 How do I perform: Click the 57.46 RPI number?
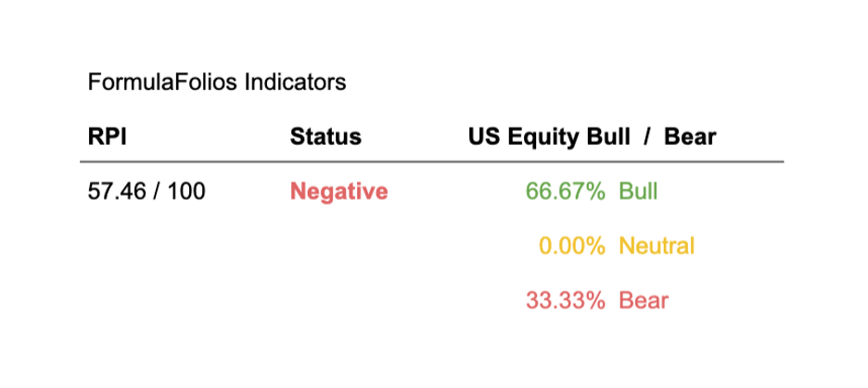(116, 192)
